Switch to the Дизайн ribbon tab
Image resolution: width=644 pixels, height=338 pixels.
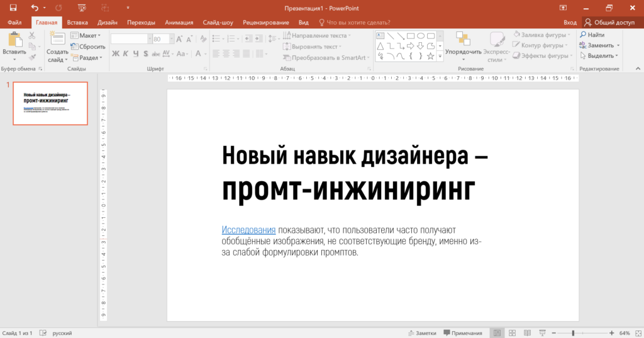(x=107, y=23)
